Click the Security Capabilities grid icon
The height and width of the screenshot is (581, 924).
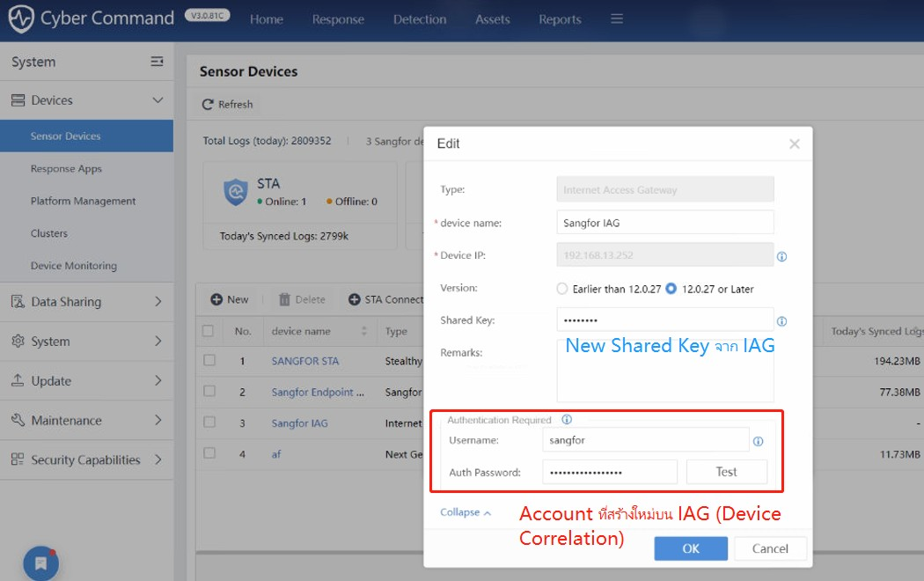point(18,460)
